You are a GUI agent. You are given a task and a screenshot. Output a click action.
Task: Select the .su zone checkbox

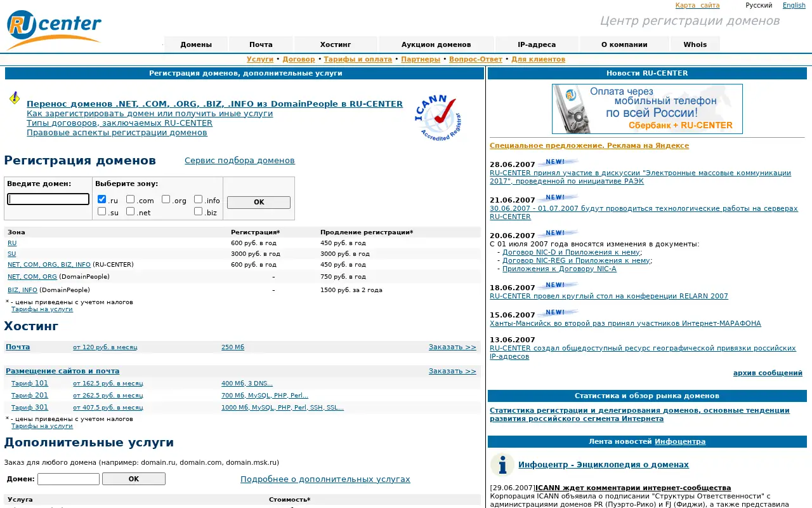click(102, 211)
